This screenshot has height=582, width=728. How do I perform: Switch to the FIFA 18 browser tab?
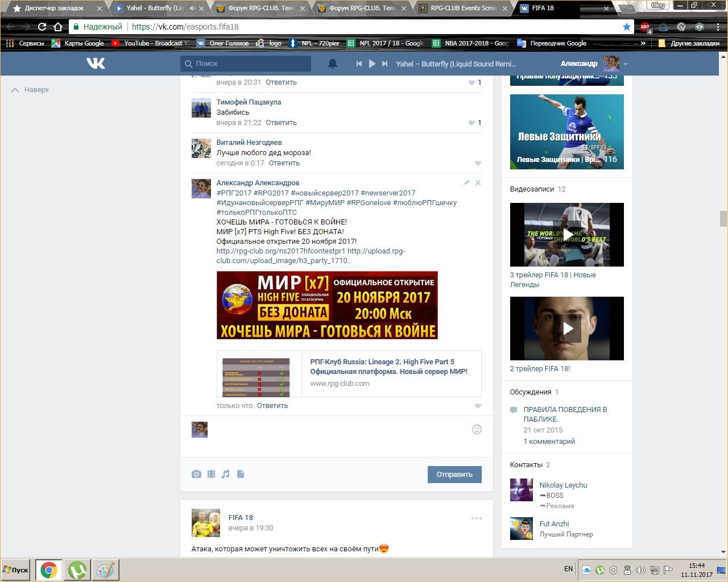point(563,9)
